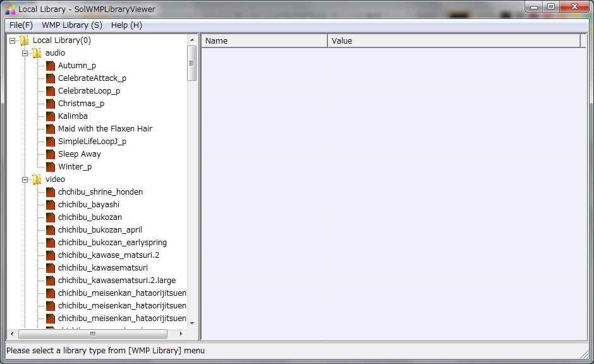594x364 pixels.
Task: Click the tree's vertical scrollbar down arrow
Action: point(192,323)
